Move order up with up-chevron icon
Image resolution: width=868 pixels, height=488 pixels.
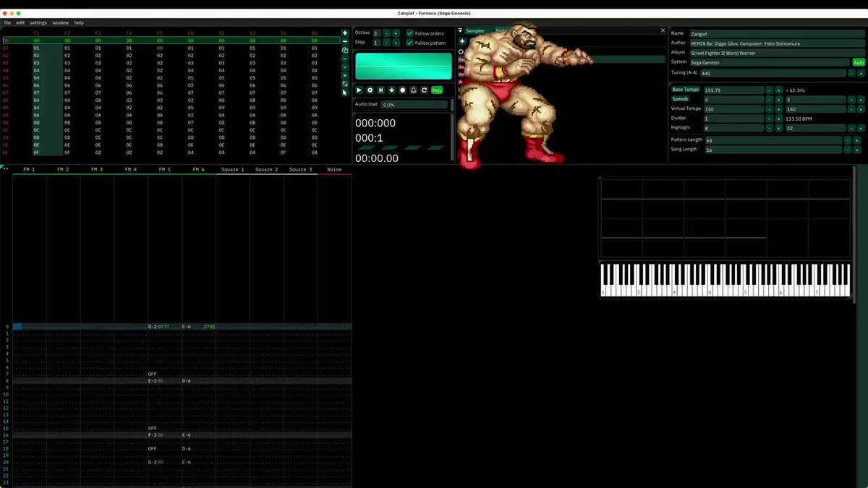344,59
